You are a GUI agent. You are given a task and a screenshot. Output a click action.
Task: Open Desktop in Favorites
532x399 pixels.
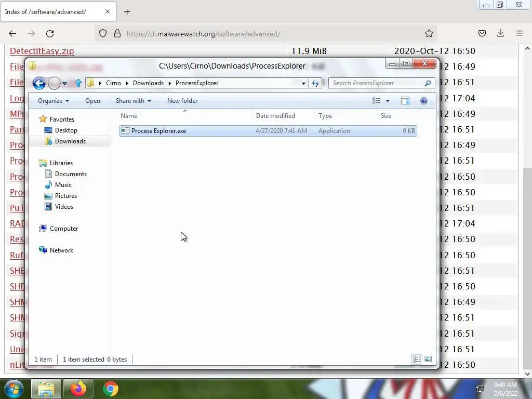[66, 130]
